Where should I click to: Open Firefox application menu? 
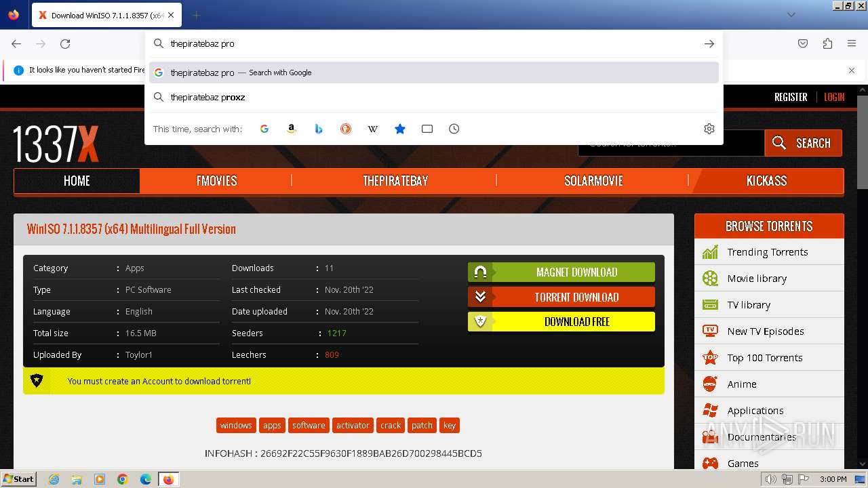coord(852,43)
